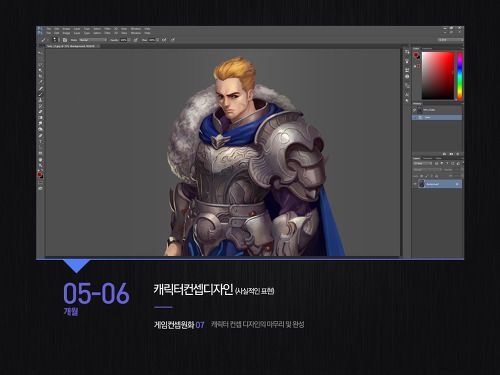Select the Eraser tool
500x375 pixels.
41,111
